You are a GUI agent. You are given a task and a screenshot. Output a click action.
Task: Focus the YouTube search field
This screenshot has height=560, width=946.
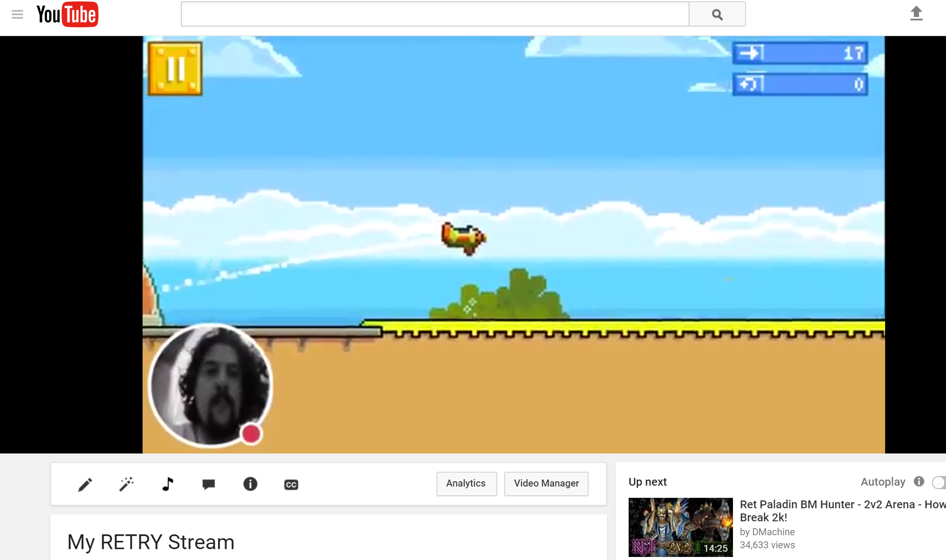(435, 14)
